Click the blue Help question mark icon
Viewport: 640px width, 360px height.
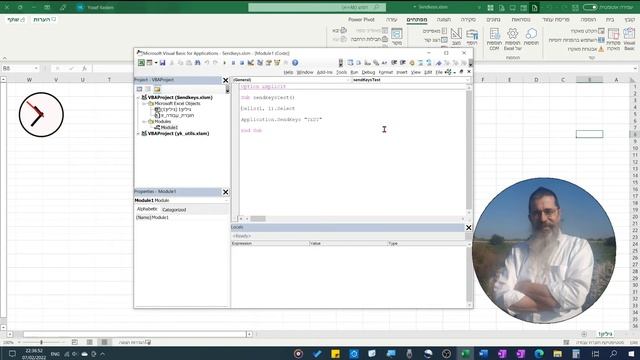pos(295,63)
